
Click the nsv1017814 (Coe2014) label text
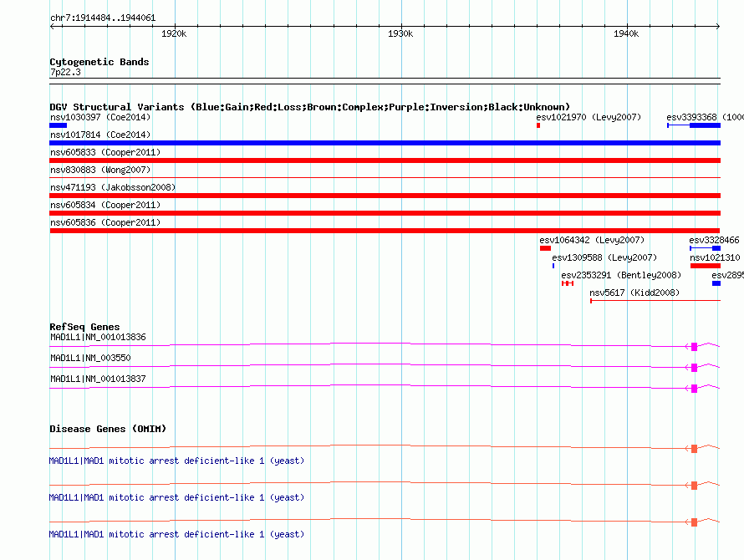coord(100,135)
